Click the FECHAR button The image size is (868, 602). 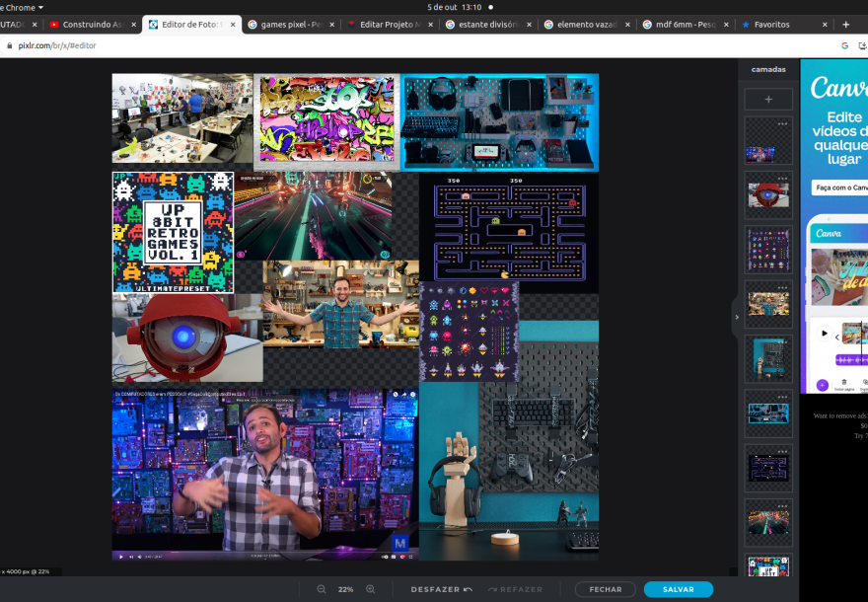(605, 589)
